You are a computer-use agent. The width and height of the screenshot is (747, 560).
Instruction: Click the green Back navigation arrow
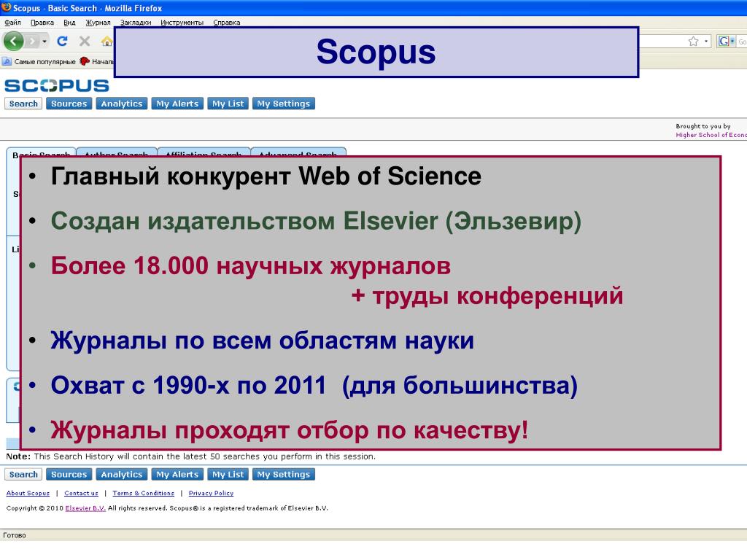pyautogui.click(x=13, y=42)
